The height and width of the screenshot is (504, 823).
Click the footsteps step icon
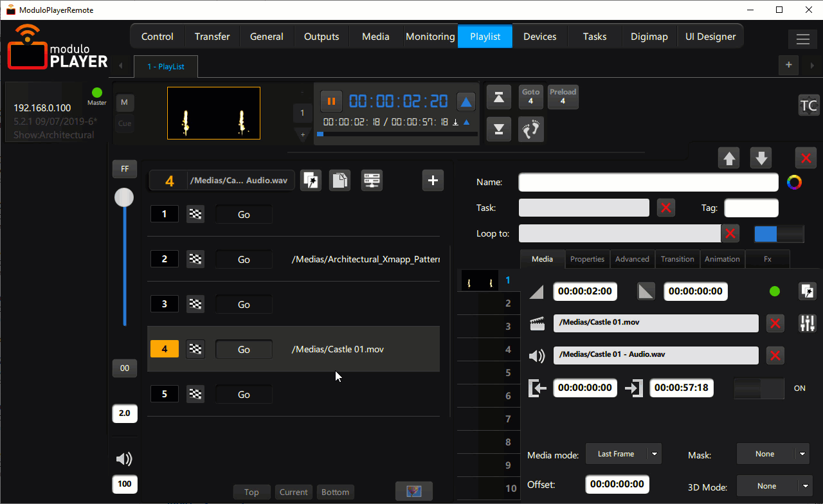click(x=531, y=129)
